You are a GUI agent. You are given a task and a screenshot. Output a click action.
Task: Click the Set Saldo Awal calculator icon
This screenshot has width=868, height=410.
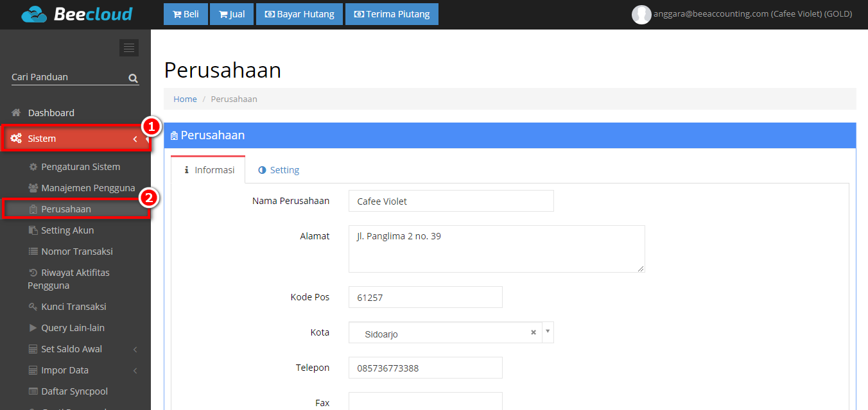click(33, 349)
